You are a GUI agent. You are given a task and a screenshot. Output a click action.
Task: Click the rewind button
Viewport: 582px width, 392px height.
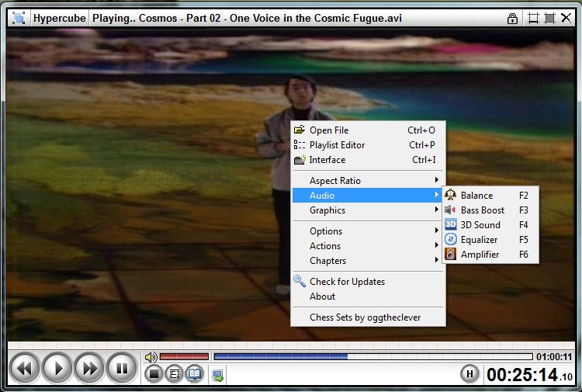(x=25, y=369)
